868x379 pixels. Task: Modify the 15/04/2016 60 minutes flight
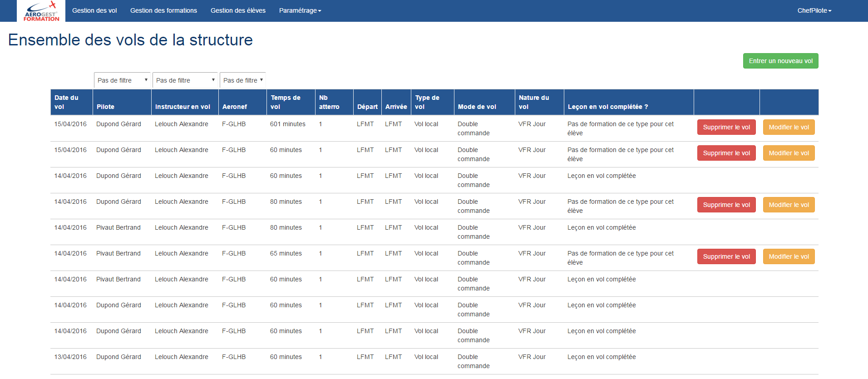[789, 153]
